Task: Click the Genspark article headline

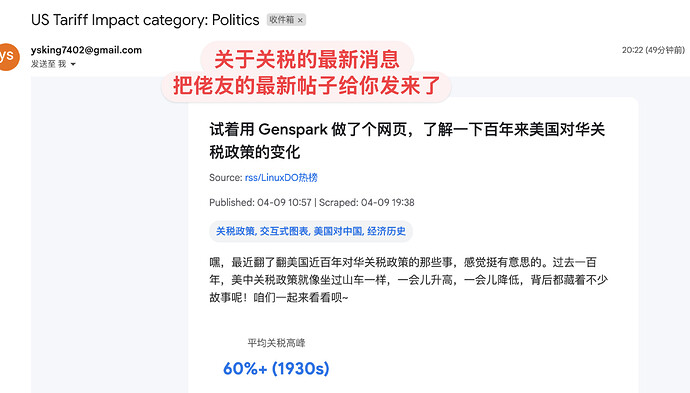Action: [x=407, y=141]
